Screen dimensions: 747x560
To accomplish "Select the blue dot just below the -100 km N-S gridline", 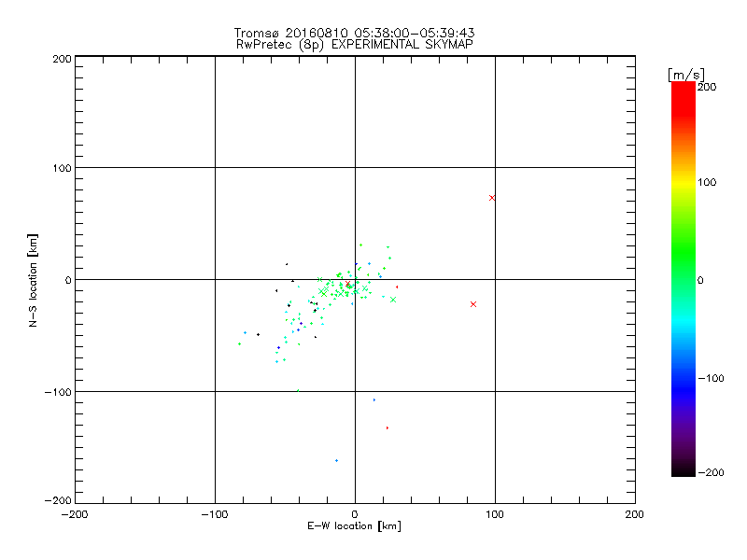I will [x=374, y=400].
